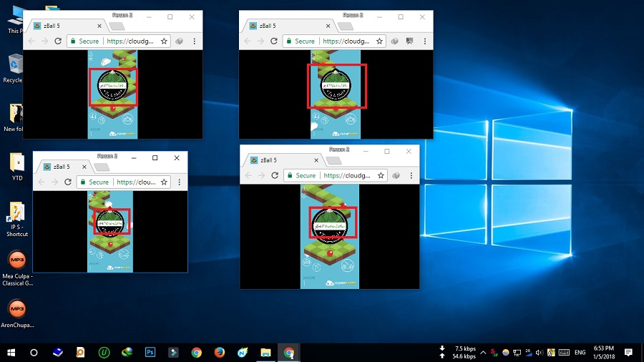Image resolution: width=644 pixels, height=362 pixels.
Task: Bookmark the page in the top-right window
Action: coord(380,41)
